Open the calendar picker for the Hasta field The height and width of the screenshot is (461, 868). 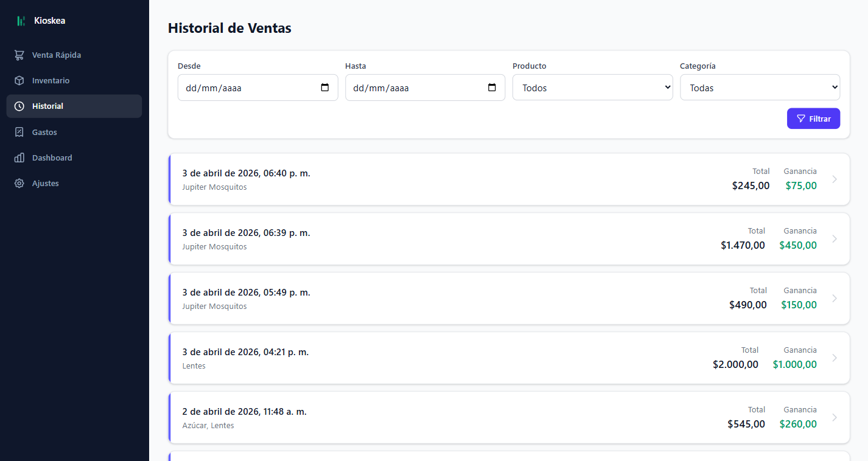493,87
